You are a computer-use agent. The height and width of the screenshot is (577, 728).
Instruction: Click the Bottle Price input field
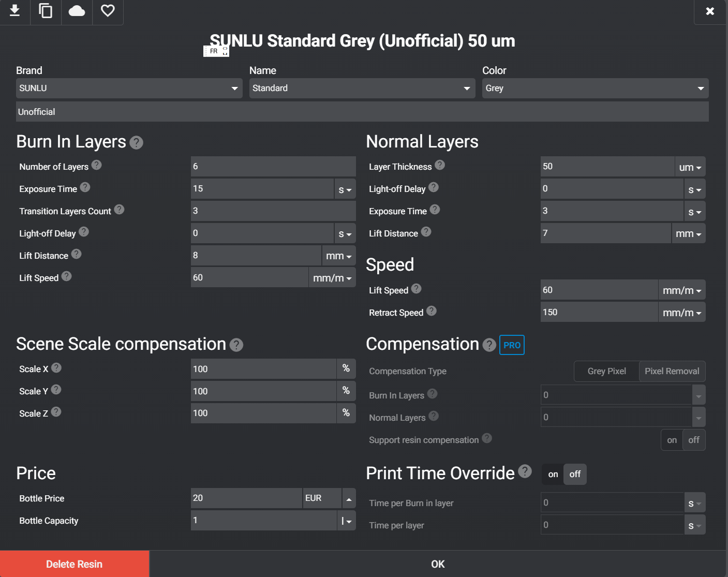click(x=246, y=498)
